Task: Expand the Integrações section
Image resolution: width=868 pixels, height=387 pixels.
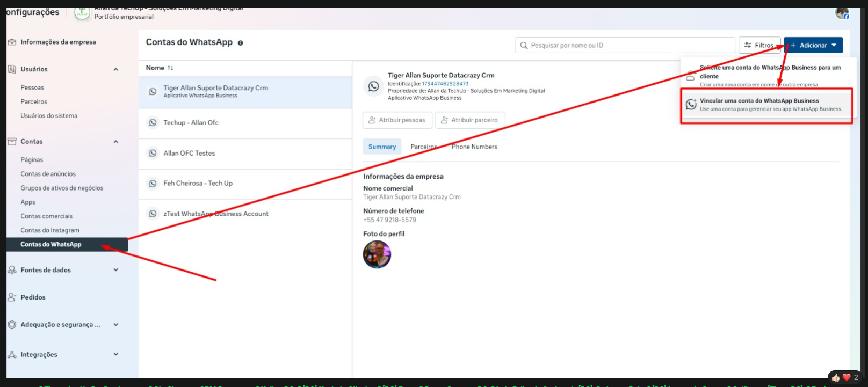Action: (x=116, y=354)
